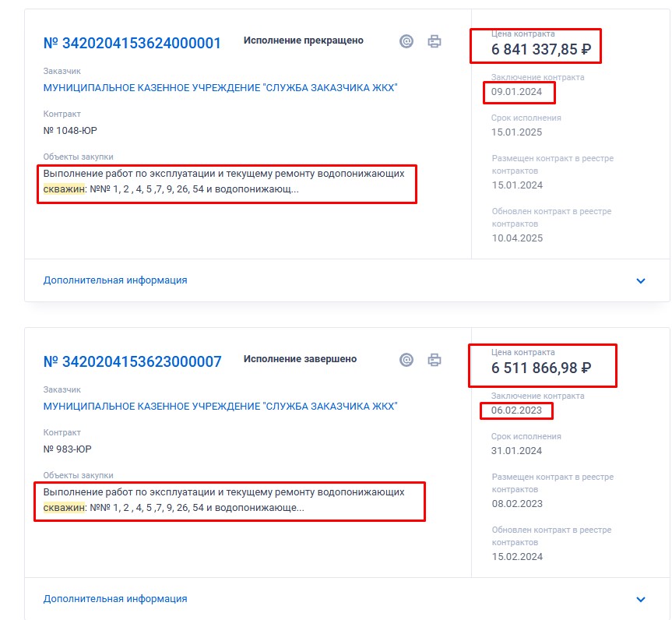The image size is (672, 620).
Task: Click the conclusion date 09.01.2024
Action: coord(517,93)
